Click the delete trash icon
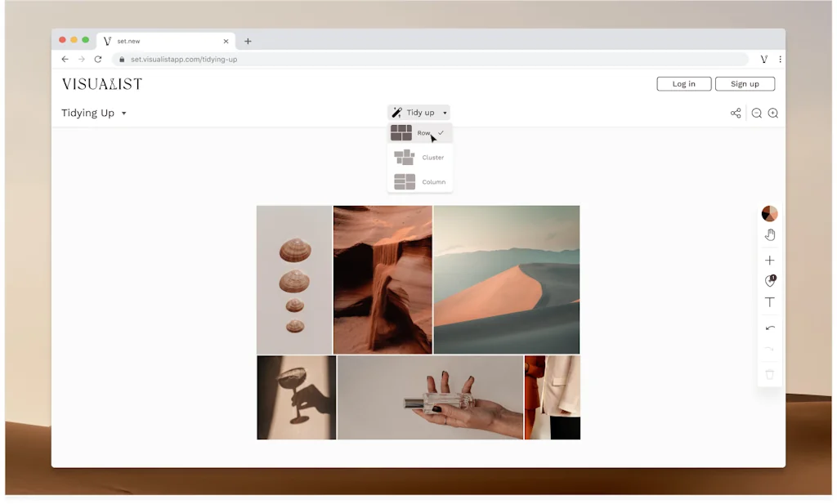The image size is (837, 504). point(769,374)
